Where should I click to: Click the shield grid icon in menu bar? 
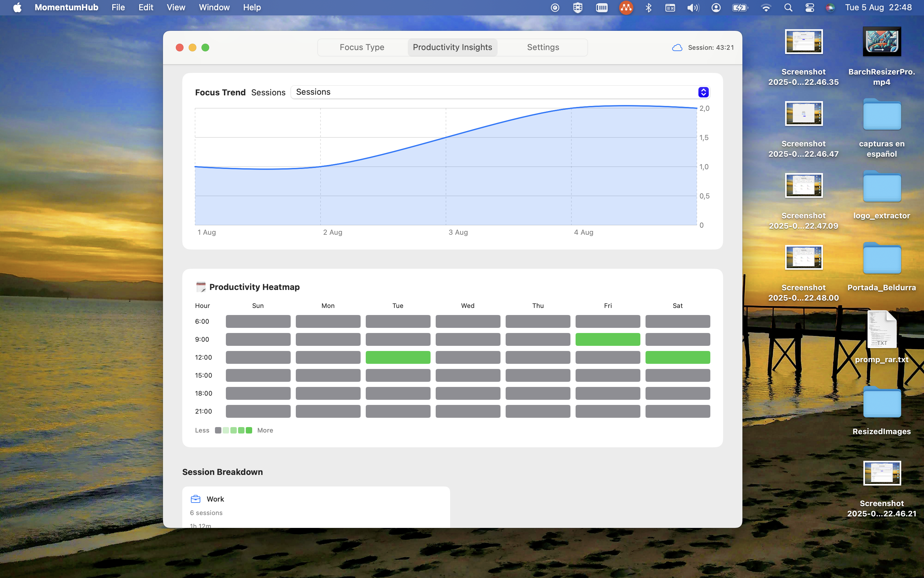[578, 7]
